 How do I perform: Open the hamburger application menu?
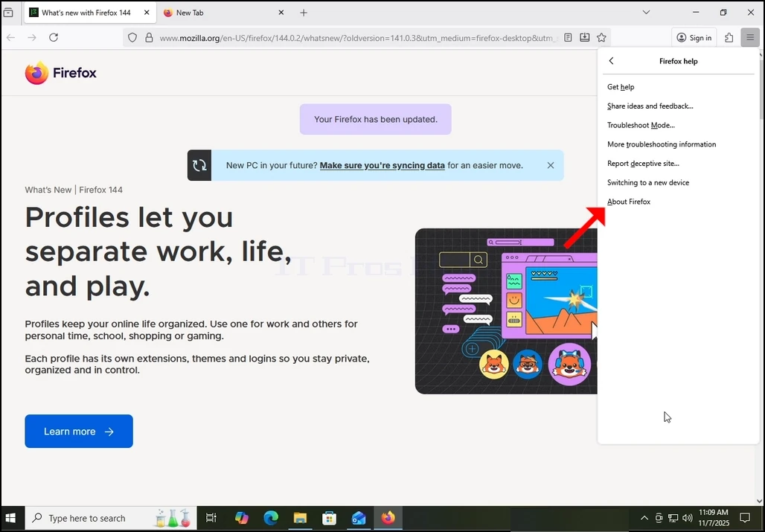click(750, 37)
